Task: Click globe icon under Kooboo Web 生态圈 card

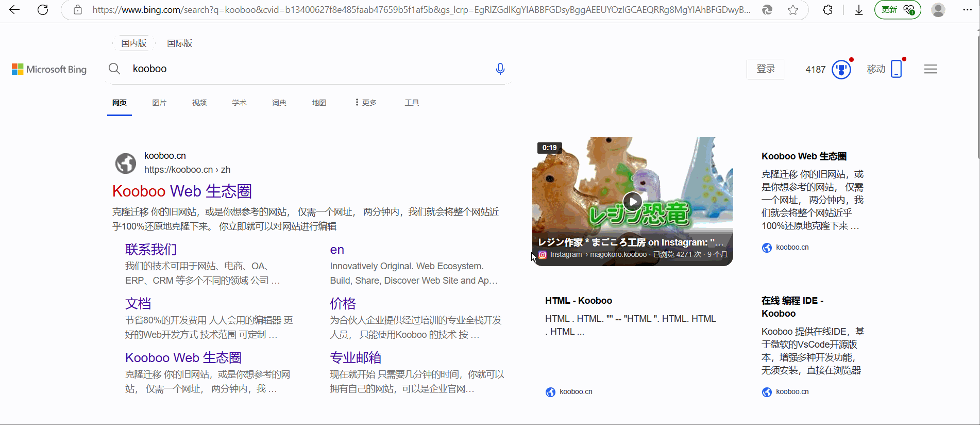Action: [767, 248]
